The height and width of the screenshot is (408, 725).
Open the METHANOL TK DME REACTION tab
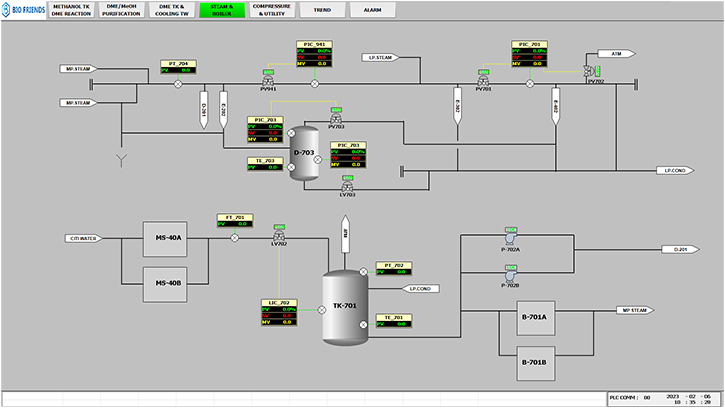(x=71, y=10)
